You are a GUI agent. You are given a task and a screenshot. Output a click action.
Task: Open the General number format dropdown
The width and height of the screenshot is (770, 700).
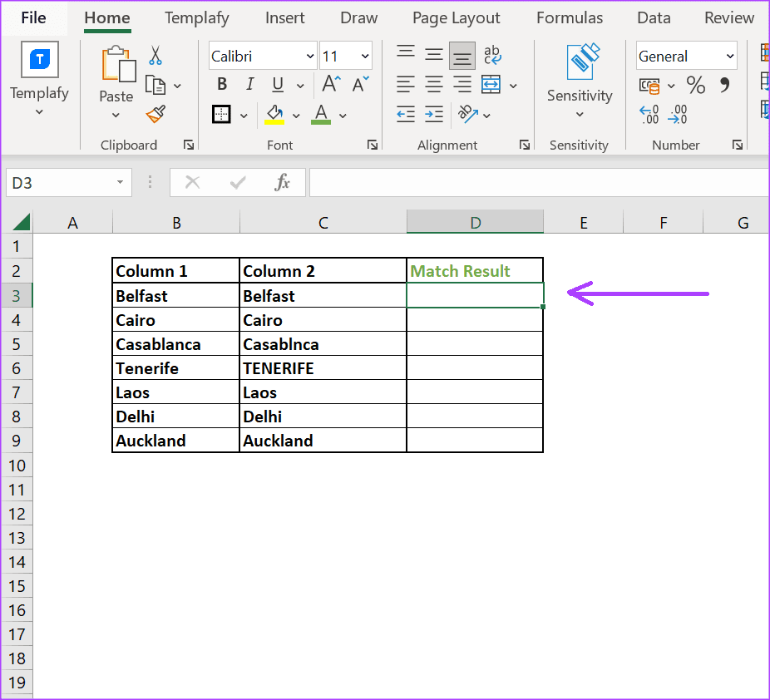pyautogui.click(x=730, y=56)
